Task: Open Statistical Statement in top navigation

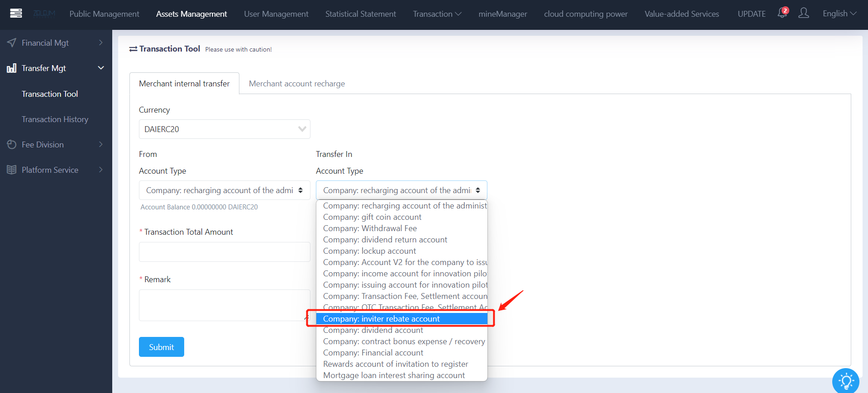Action: 361,14
